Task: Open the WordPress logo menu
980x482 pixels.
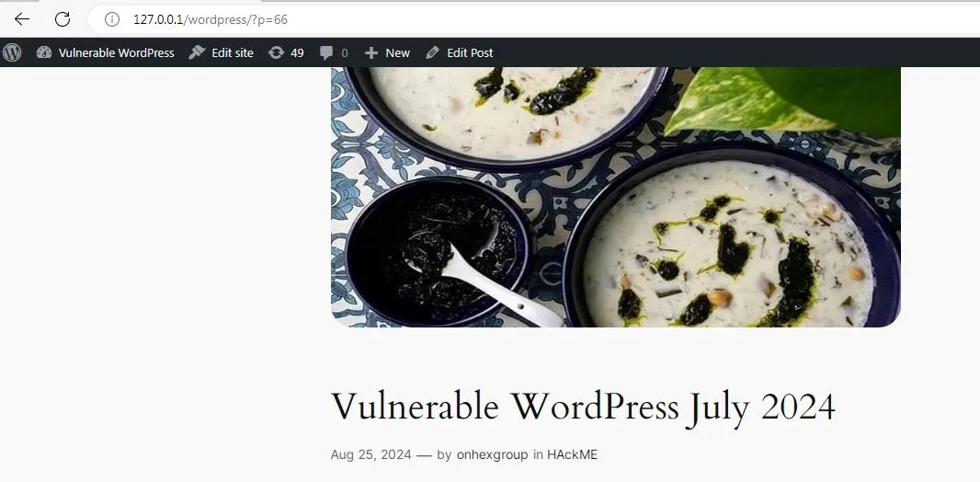Action: click(12, 53)
